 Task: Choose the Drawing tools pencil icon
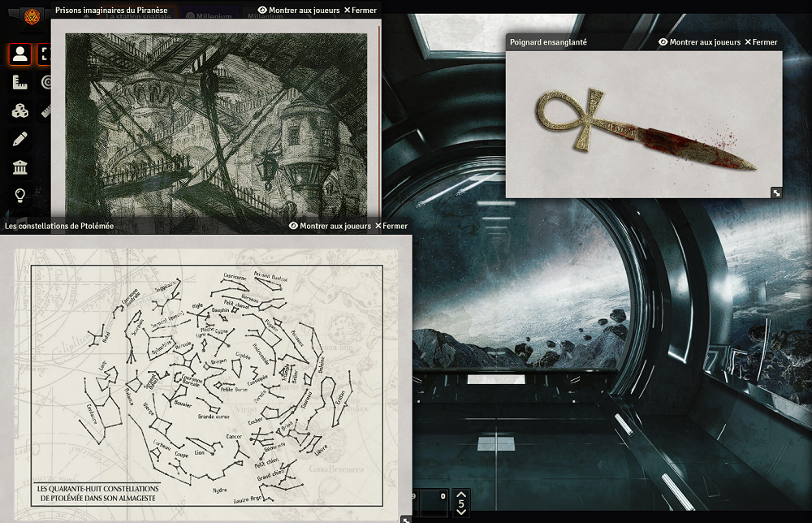coord(21,139)
